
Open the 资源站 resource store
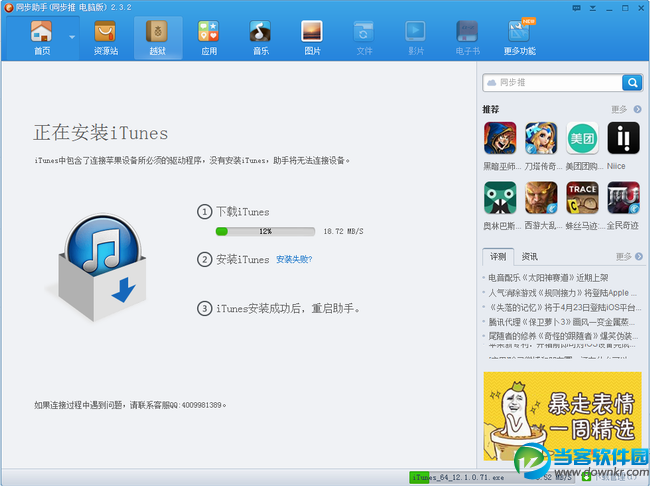click(105, 38)
